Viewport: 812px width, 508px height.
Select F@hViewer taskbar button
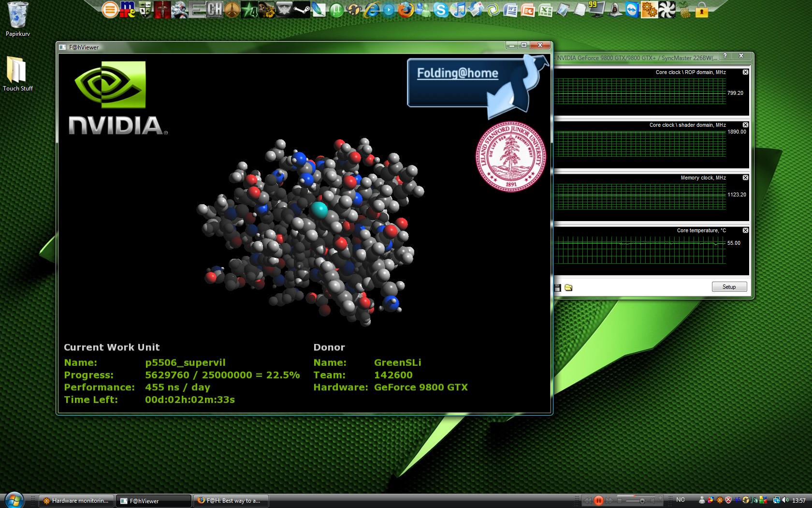click(154, 501)
